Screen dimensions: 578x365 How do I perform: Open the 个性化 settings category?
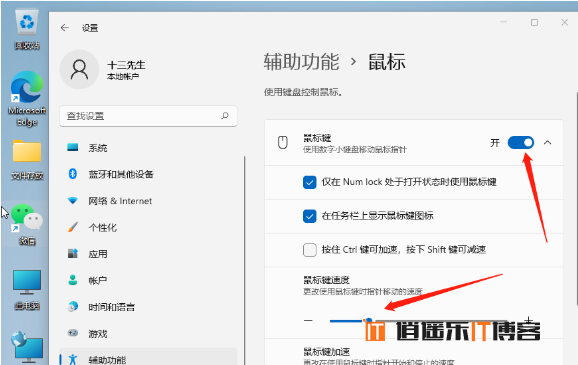pyautogui.click(x=148, y=227)
